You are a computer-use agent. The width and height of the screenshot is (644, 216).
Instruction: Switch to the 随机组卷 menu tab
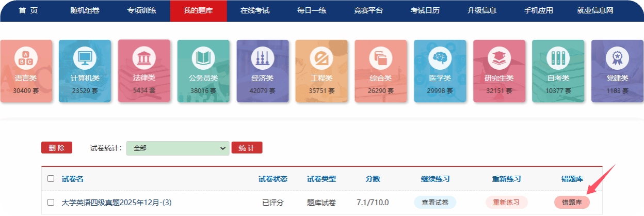[x=85, y=10]
